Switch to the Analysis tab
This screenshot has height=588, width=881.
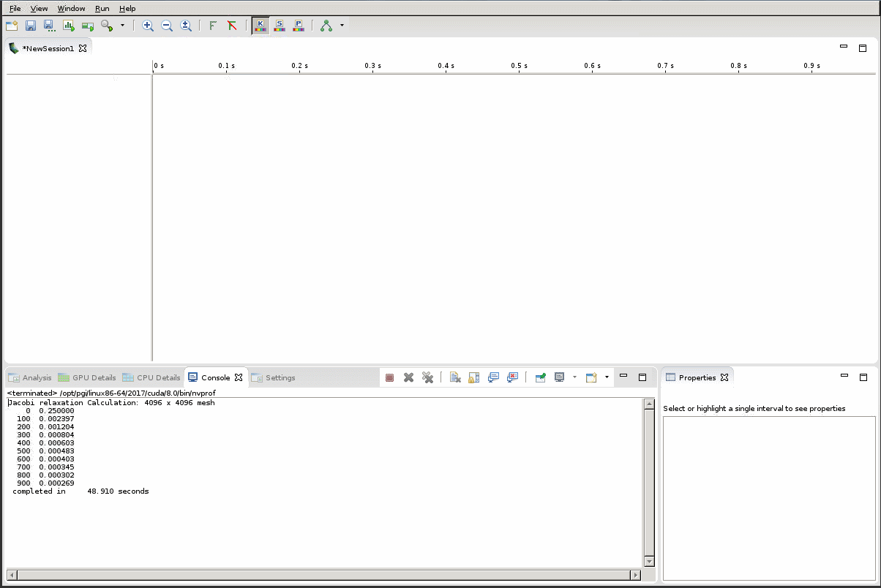pyautogui.click(x=30, y=377)
